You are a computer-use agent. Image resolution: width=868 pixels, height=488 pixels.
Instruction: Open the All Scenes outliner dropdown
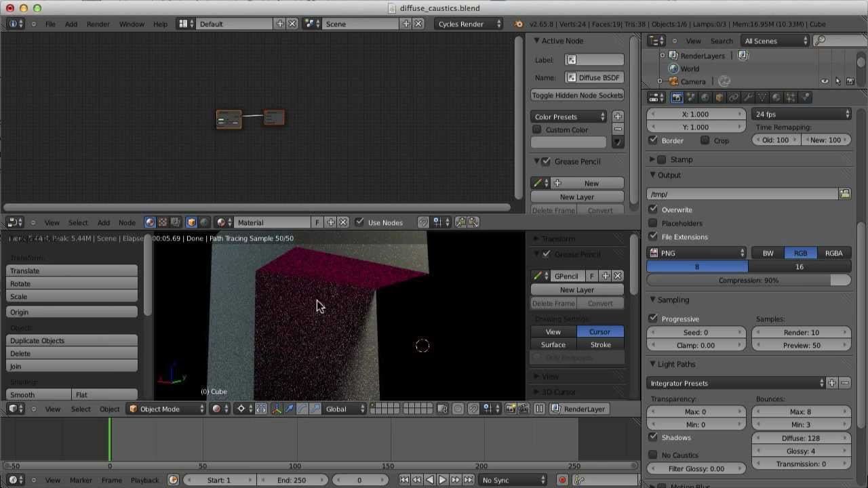[775, 41]
